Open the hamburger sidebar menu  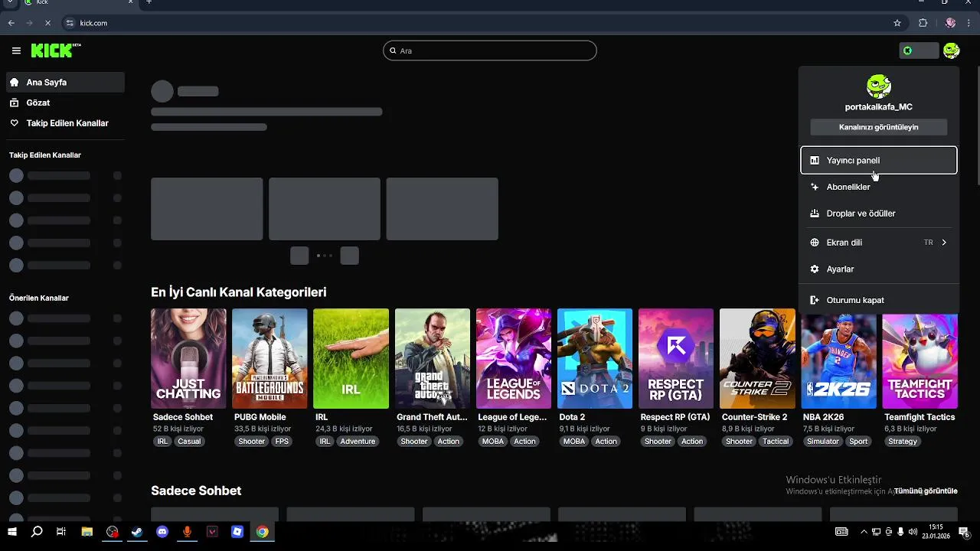tap(16, 51)
